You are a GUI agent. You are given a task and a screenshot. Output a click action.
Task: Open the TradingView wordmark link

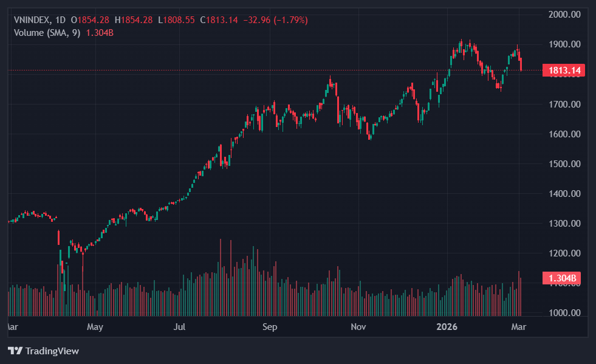[52, 351]
